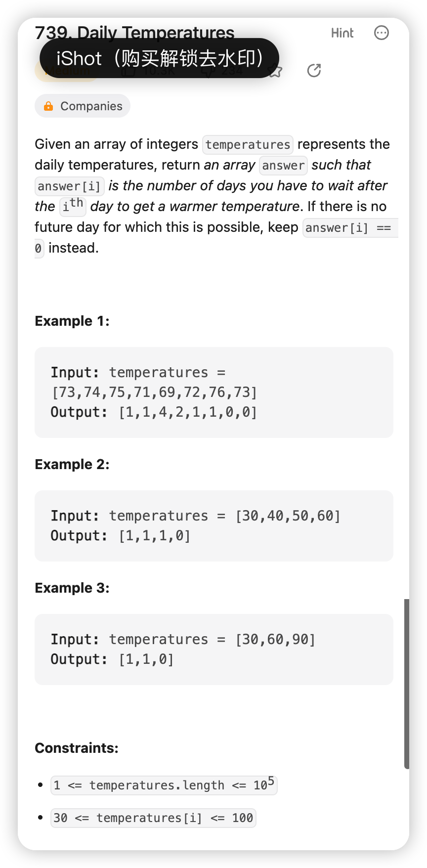Click the temperatures[i] range constraint

coord(153,818)
